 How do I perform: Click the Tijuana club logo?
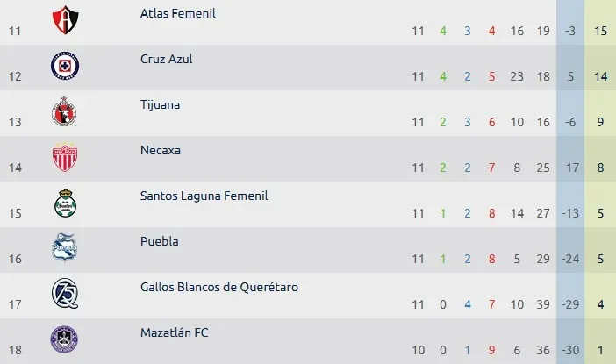click(65, 112)
